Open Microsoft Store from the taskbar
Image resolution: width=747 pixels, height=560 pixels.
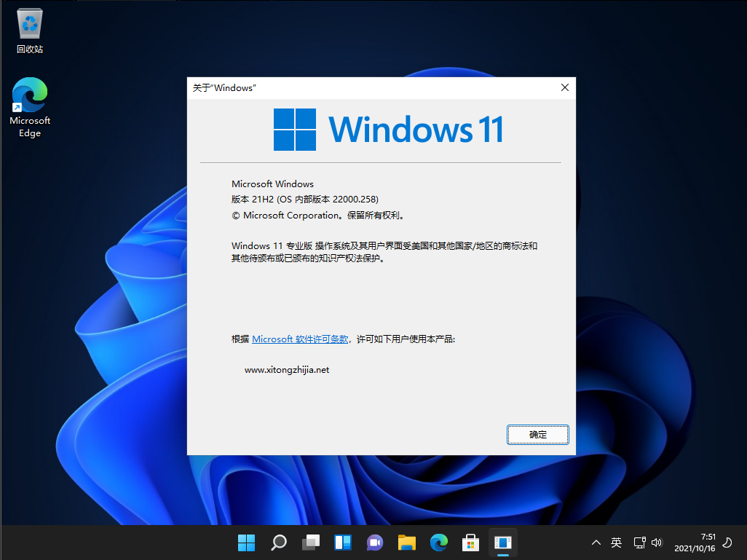click(x=470, y=543)
